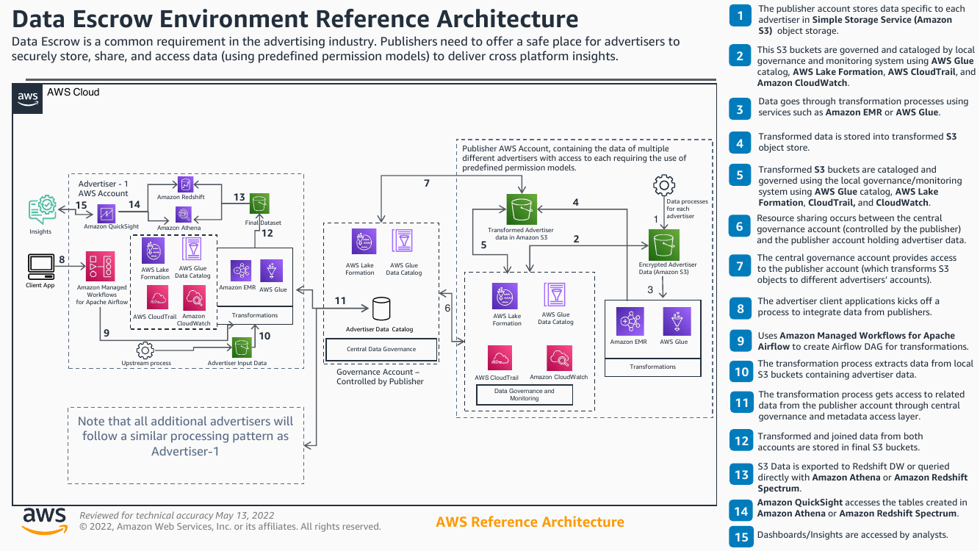Click the Amazon QuickSight icon

(x=106, y=213)
